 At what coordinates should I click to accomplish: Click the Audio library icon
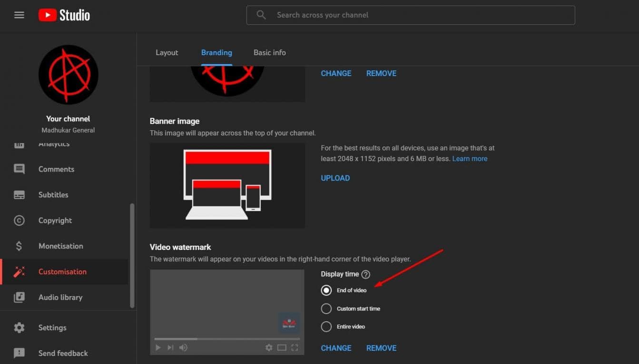[19, 297]
